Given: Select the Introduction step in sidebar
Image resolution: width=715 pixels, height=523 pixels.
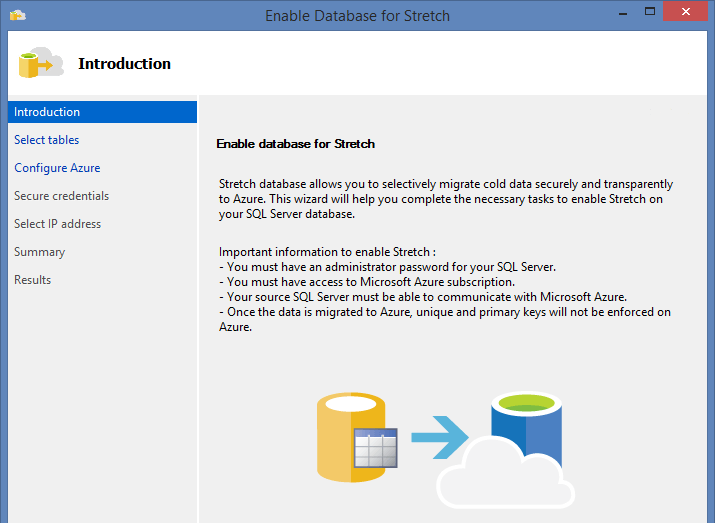Looking at the screenshot, I should (102, 112).
